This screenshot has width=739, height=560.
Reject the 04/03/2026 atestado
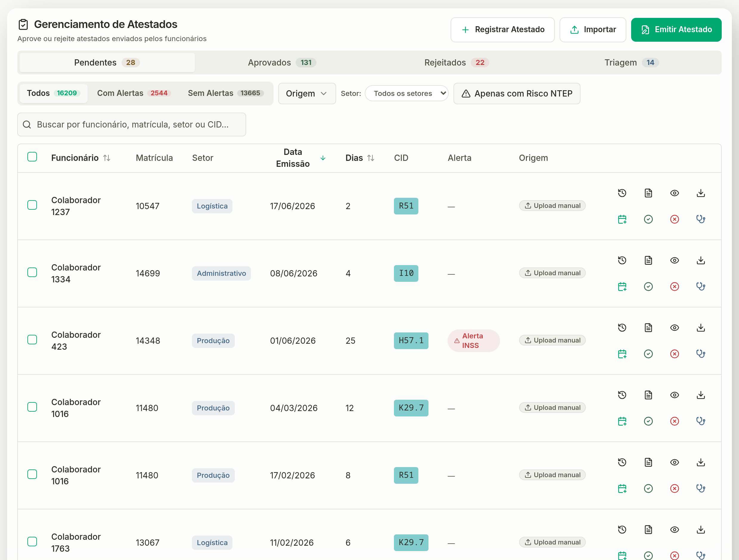pyautogui.click(x=674, y=421)
